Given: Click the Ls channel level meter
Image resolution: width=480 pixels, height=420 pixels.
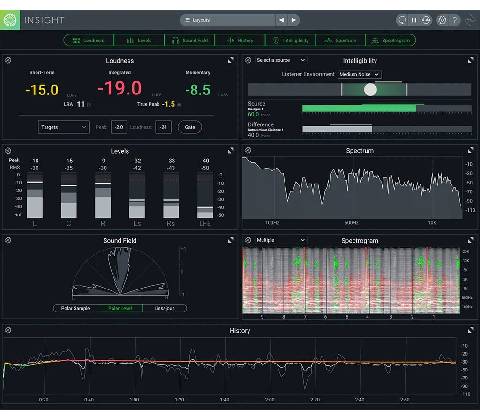Looking at the screenshot, I should (x=137, y=195).
